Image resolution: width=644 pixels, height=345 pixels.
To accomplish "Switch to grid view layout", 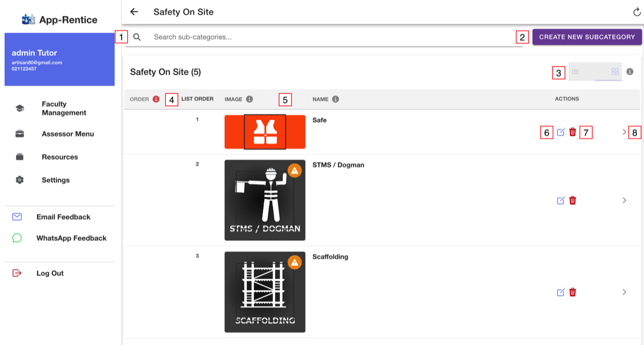I will click(x=609, y=71).
